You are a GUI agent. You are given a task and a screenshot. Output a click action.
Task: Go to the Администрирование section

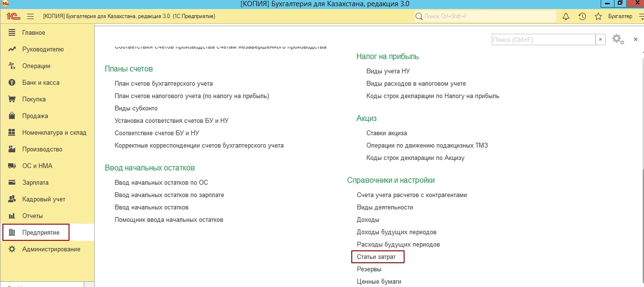51,249
